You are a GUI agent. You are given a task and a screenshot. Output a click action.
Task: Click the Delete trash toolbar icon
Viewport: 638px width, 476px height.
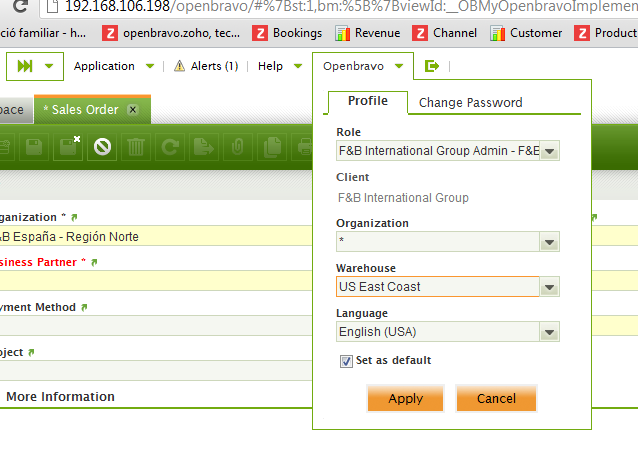click(x=136, y=146)
